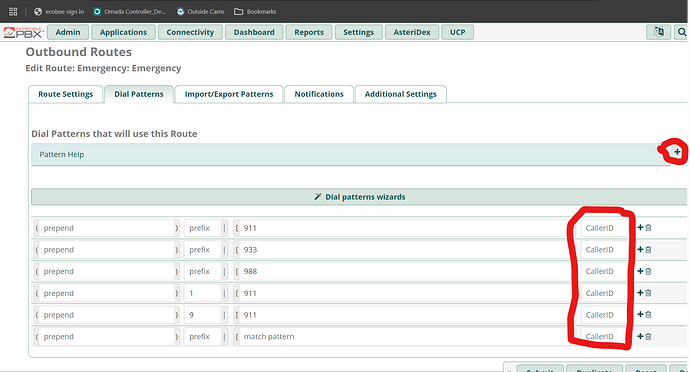The height and width of the screenshot is (372, 690).
Task: Delete the empty match pattern row
Action: pyautogui.click(x=648, y=336)
